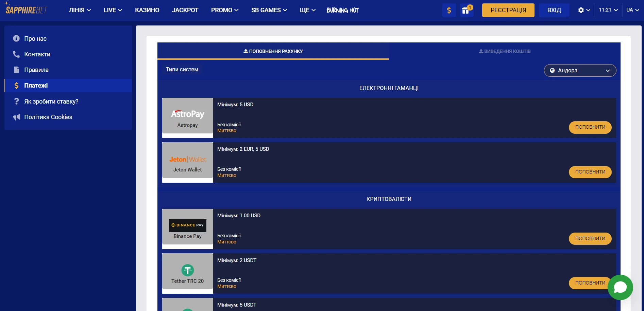Screen dimensions: 644x311
Task: Expand the PROMO menu
Action: click(225, 10)
